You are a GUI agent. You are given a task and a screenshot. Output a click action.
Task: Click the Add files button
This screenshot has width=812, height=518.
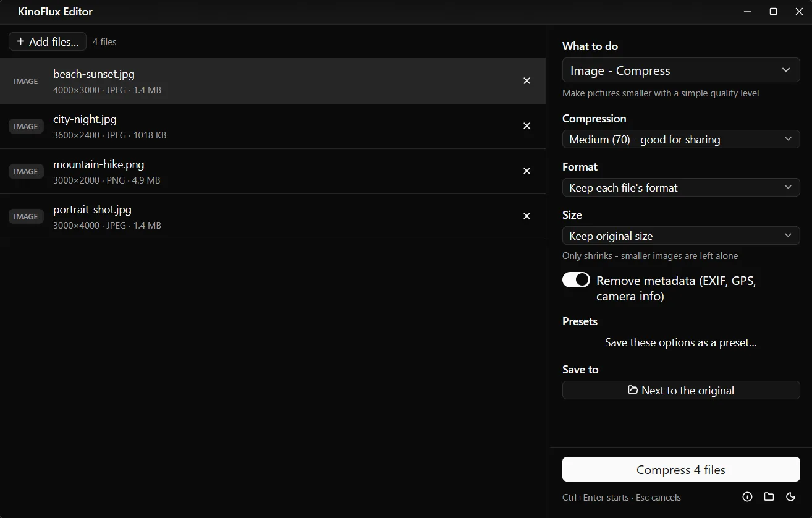click(48, 42)
